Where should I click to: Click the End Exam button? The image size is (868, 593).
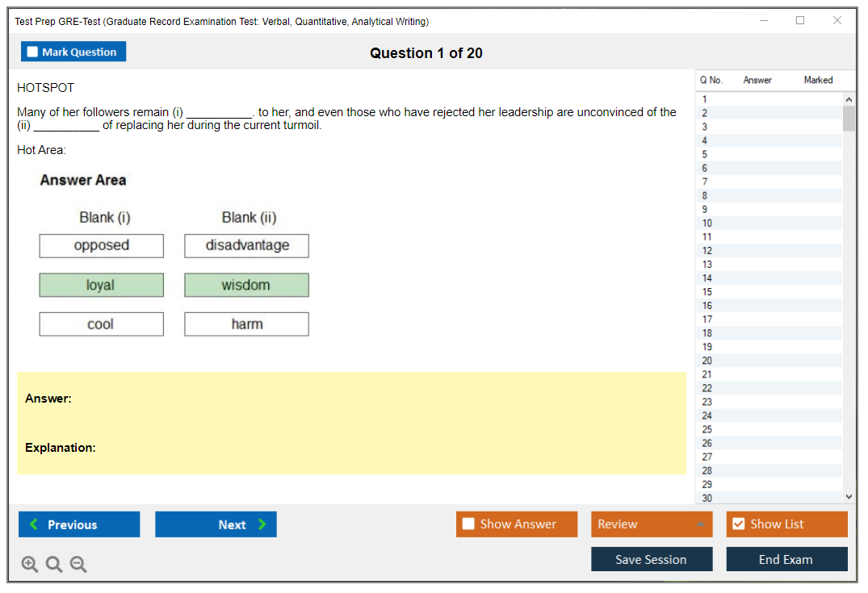(x=786, y=559)
